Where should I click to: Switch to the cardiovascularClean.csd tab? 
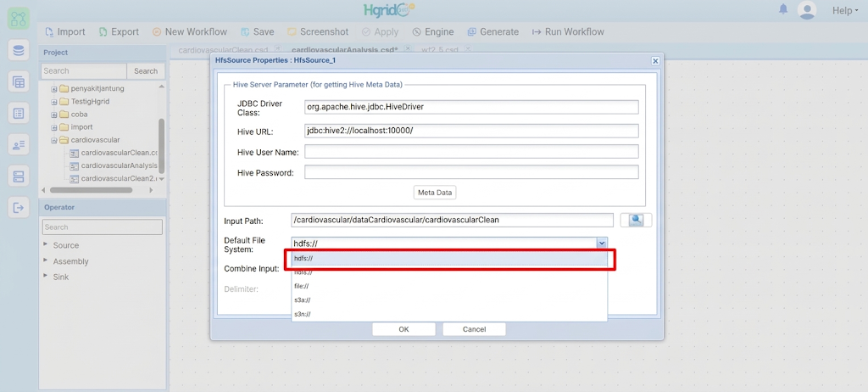tap(223, 49)
